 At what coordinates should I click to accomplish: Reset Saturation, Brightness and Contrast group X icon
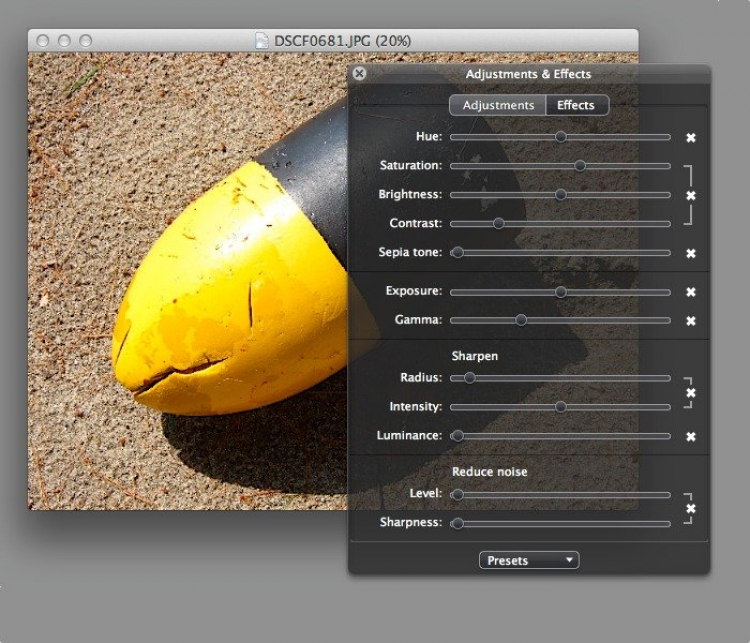[691, 195]
